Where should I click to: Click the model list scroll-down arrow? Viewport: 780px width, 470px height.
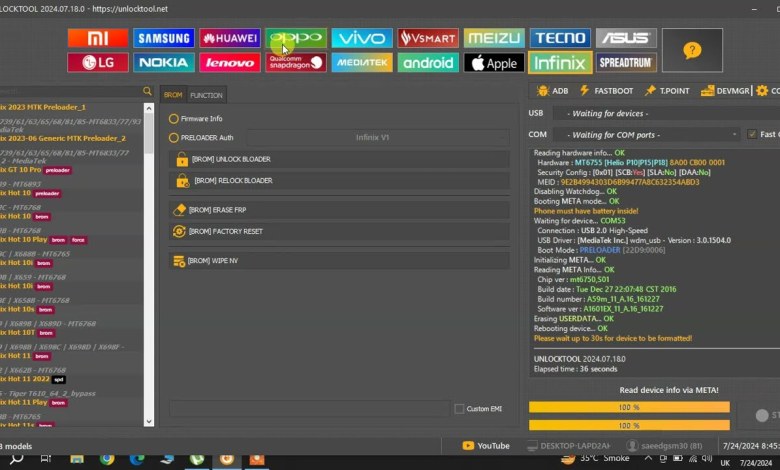coord(149,421)
